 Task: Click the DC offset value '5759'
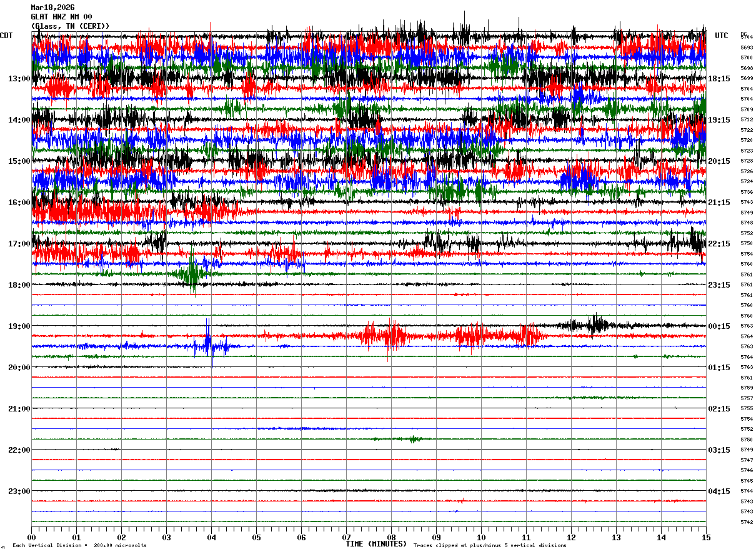pyautogui.click(x=747, y=388)
